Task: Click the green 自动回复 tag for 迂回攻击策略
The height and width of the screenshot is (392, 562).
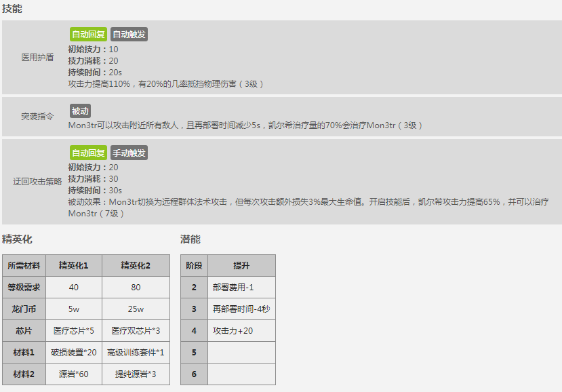Action: pos(89,153)
